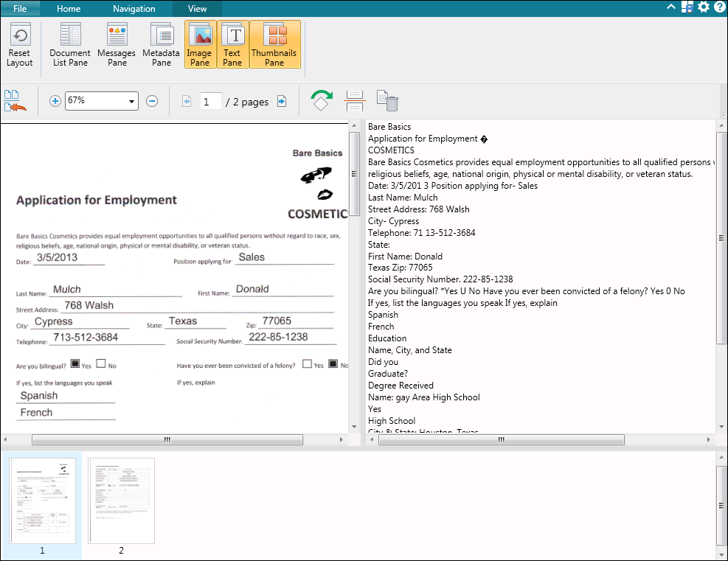This screenshot has height=561, width=728.
Task: Collapse the ribbon with the chevron
Action: [670, 7]
